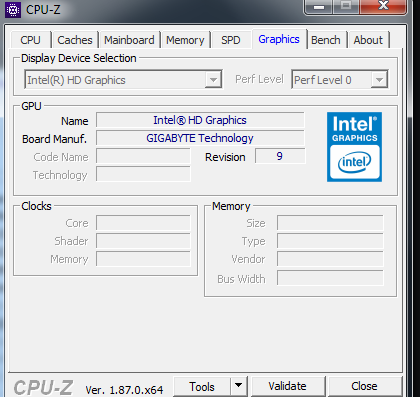
Task: Click the CPU-Z app icon in title bar
Action: point(13,10)
